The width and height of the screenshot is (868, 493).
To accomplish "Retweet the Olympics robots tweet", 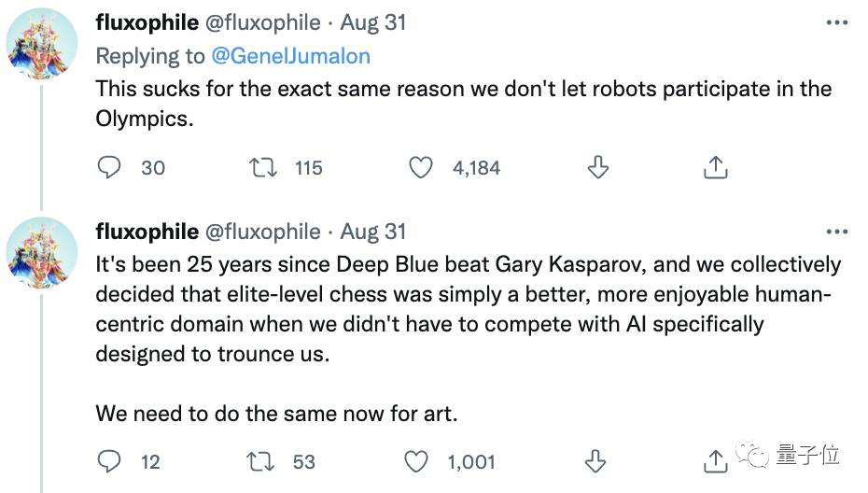I will tap(263, 167).
